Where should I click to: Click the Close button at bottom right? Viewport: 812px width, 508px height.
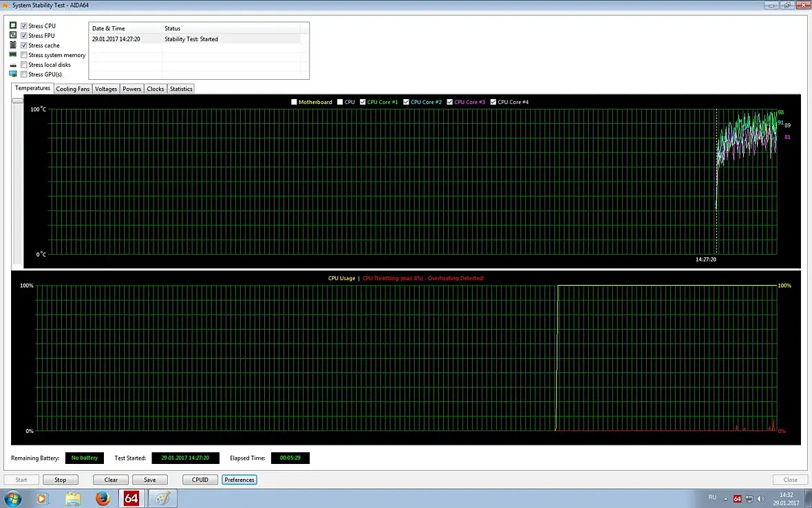click(790, 480)
